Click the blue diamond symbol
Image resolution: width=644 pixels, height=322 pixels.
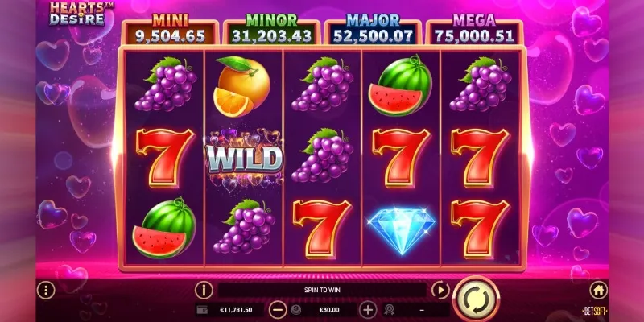tap(401, 231)
